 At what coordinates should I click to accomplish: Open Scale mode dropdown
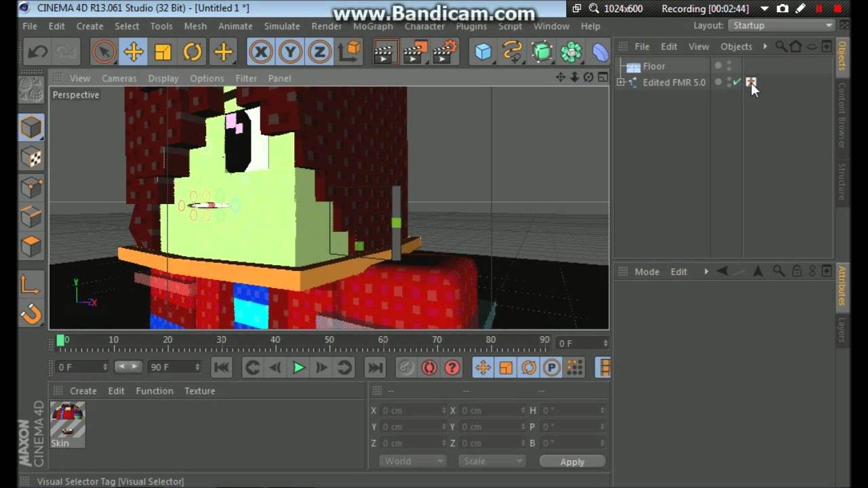[x=492, y=461]
